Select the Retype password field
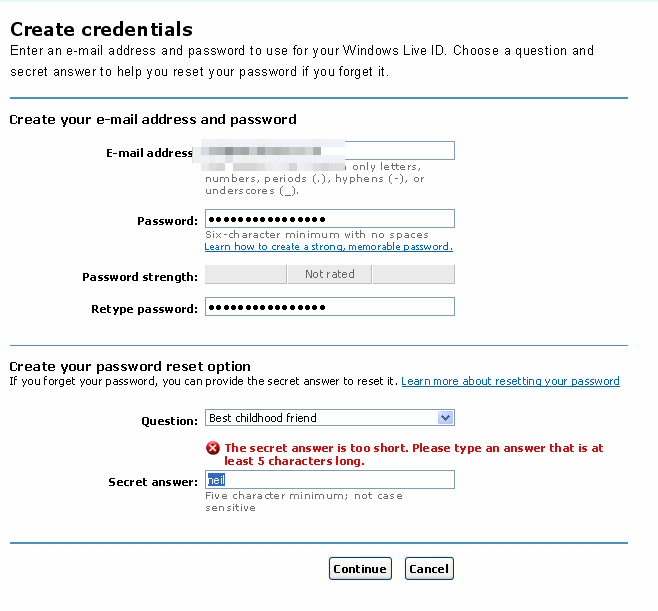This screenshot has width=658, height=611. (x=329, y=307)
